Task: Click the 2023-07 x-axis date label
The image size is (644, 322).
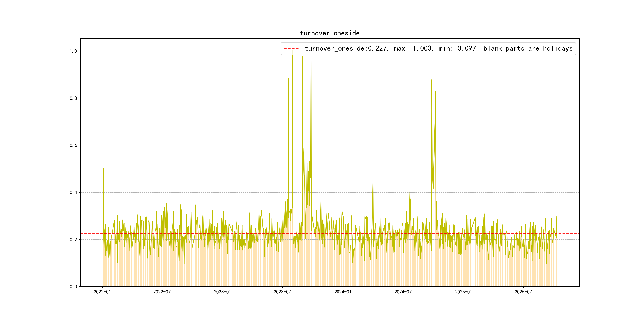Action: pos(282,292)
